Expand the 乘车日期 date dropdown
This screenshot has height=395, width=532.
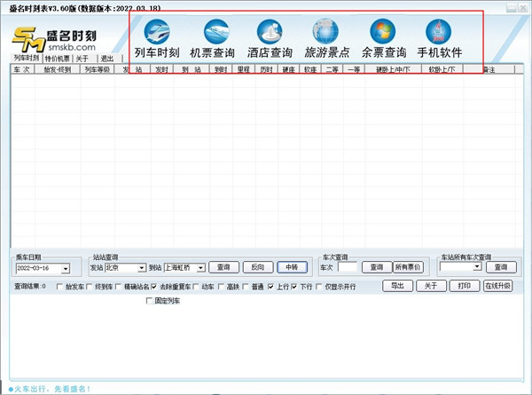[x=67, y=267]
